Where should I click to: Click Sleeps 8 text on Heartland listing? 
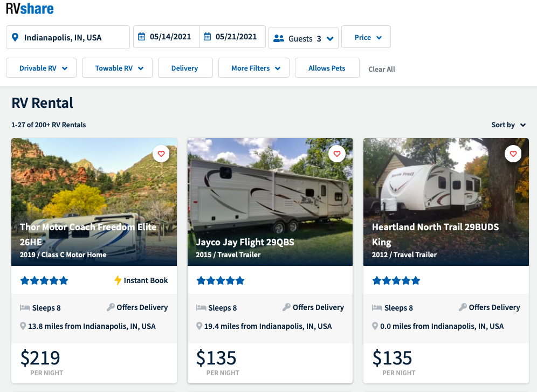[398, 308]
